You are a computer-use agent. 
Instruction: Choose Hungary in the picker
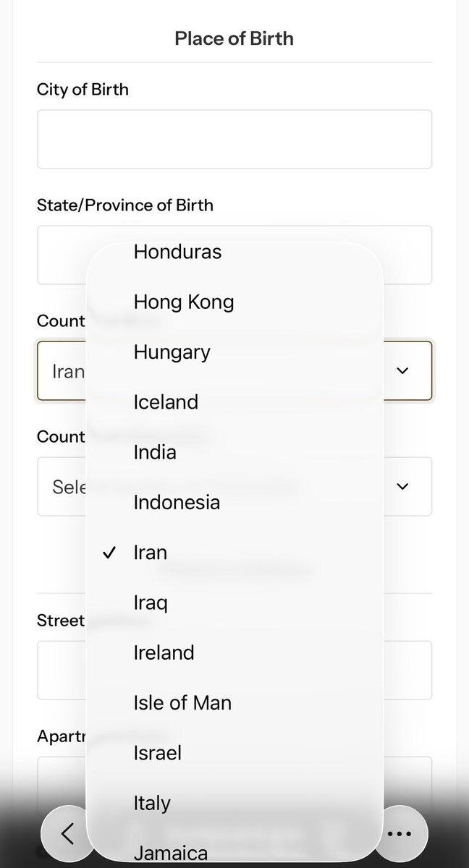(x=172, y=352)
